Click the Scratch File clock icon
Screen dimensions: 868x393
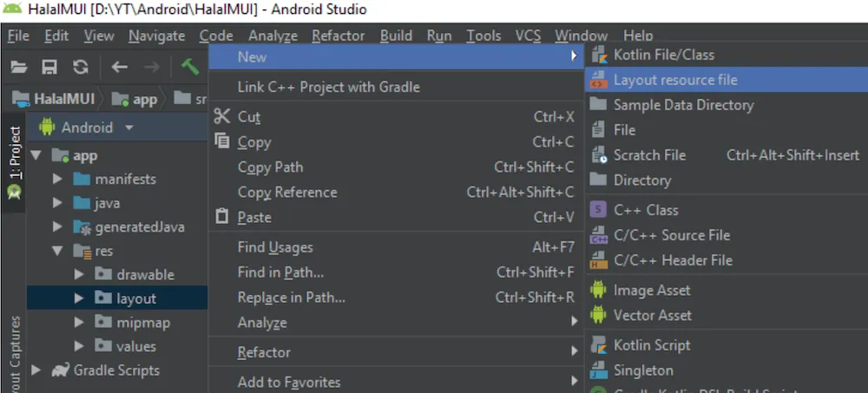[x=599, y=155]
